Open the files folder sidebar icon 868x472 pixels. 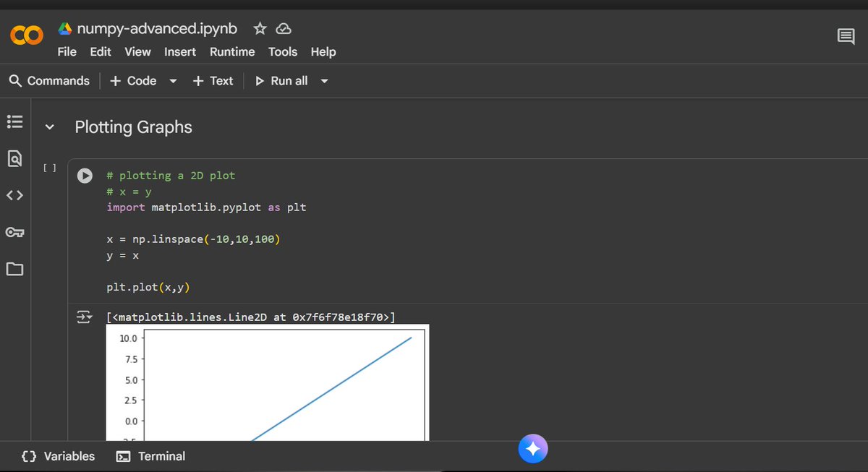(14, 270)
